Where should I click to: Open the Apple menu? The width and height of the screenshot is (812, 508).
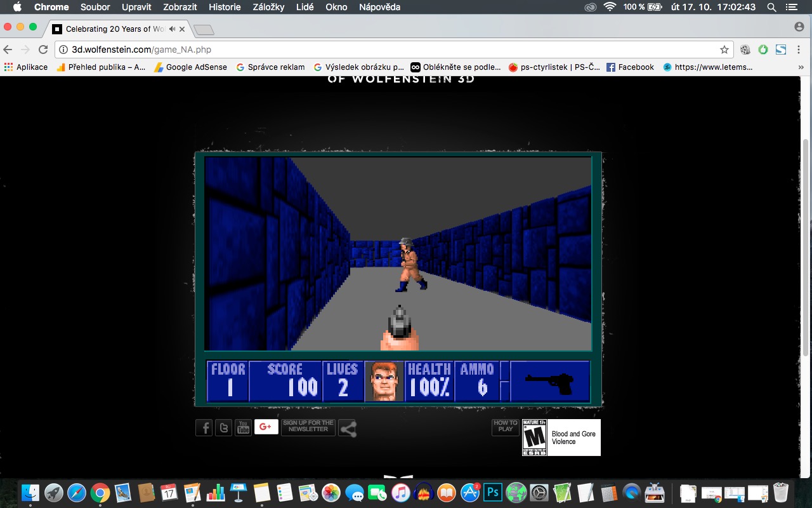[x=17, y=7]
